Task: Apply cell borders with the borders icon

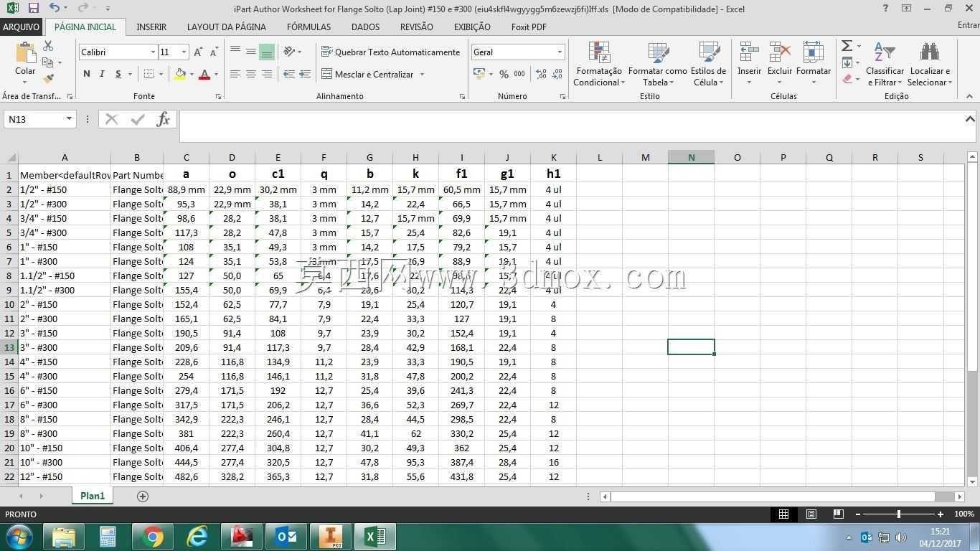Action: [149, 74]
